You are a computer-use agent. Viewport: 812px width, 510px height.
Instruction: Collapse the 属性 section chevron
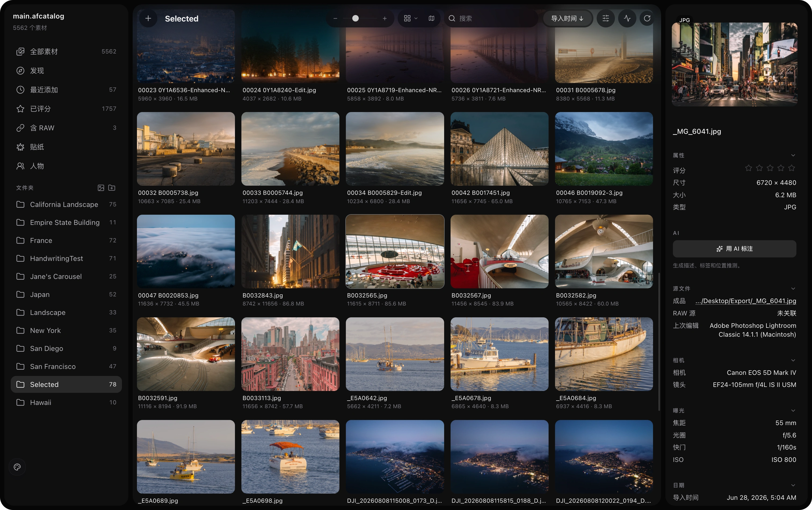click(x=793, y=156)
